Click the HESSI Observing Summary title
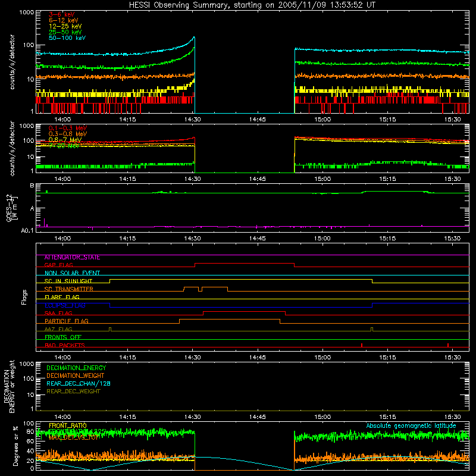The image size is (476, 476). point(252,5)
